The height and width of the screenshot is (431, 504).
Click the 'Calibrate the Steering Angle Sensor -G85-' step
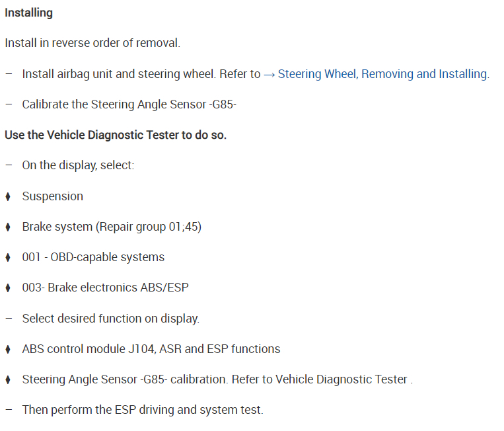point(129,104)
